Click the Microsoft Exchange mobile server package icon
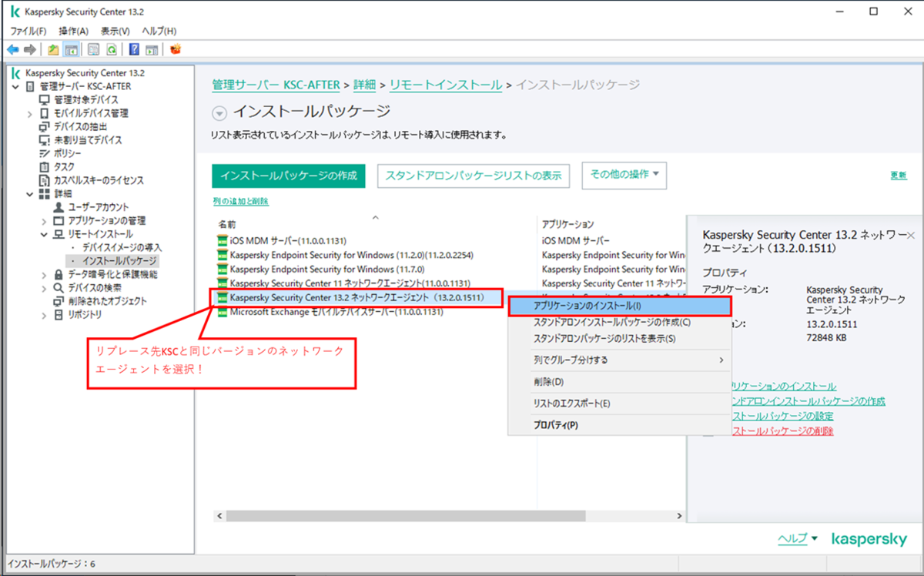 pos(223,312)
